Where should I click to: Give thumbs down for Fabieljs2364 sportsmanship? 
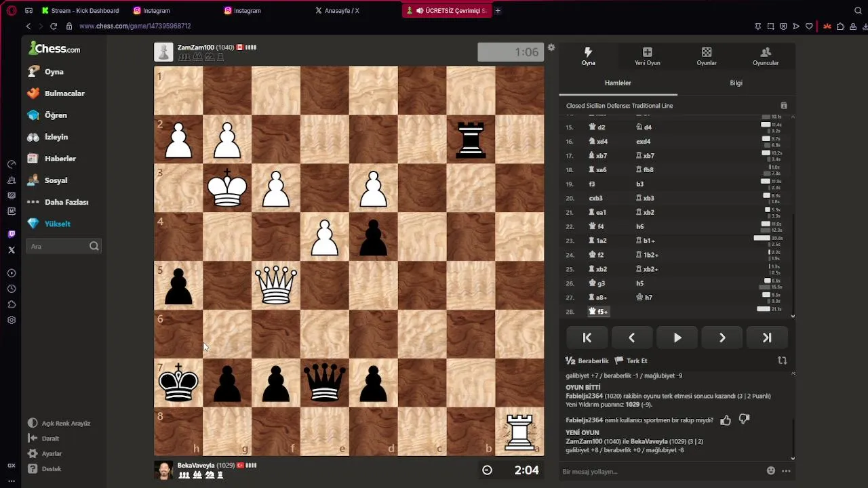click(744, 420)
